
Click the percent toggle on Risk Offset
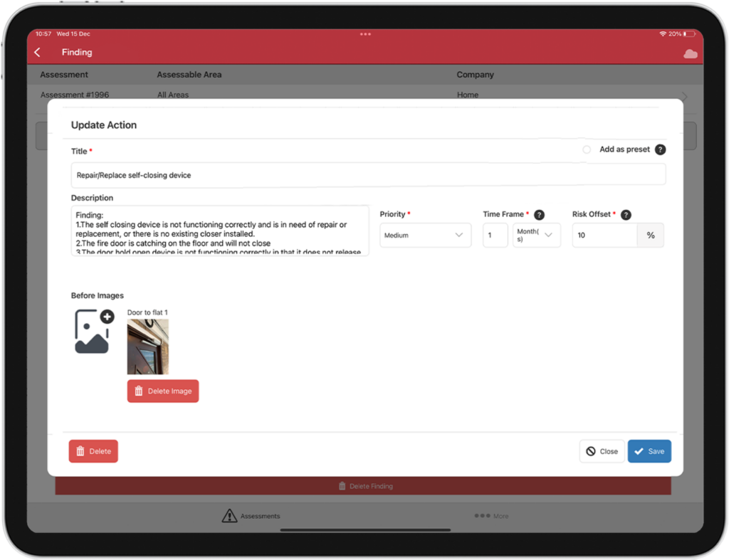click(x=651, y=235)
